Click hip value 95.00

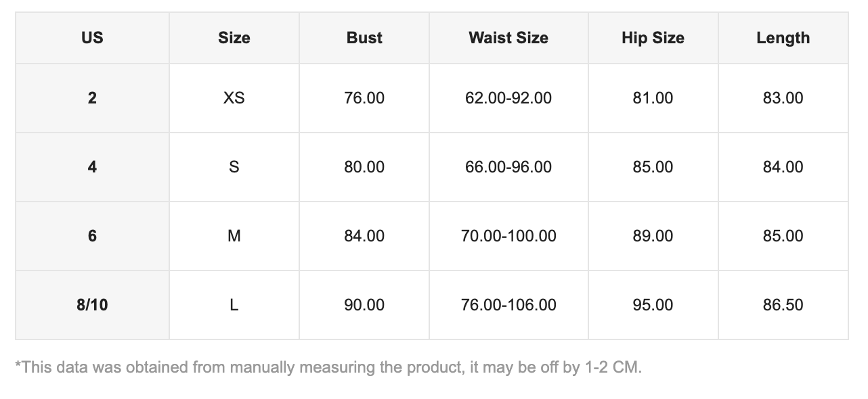(653, 305)
